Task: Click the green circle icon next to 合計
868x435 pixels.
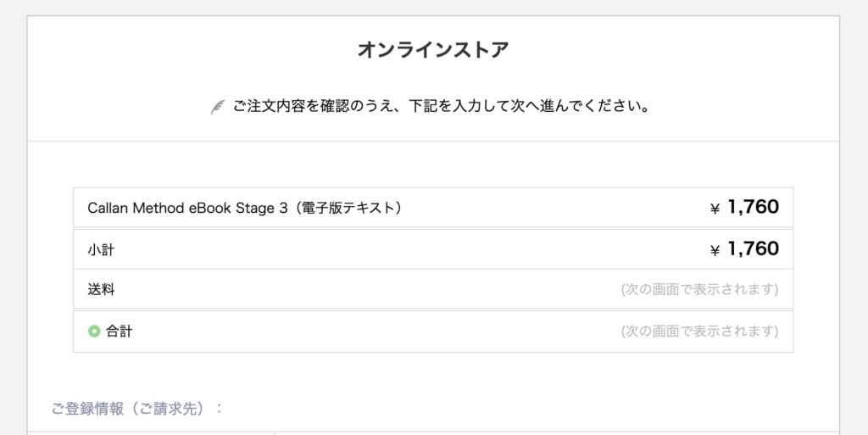Action: tap(94, 331)
